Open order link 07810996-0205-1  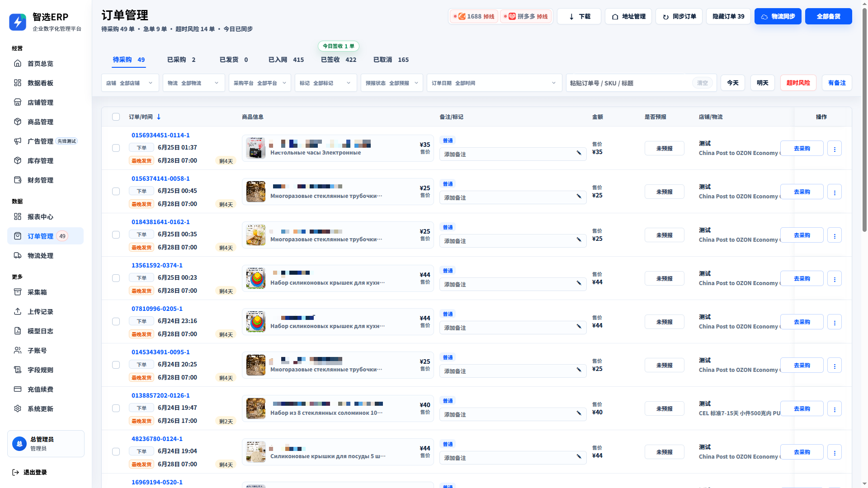pos(157,309)
